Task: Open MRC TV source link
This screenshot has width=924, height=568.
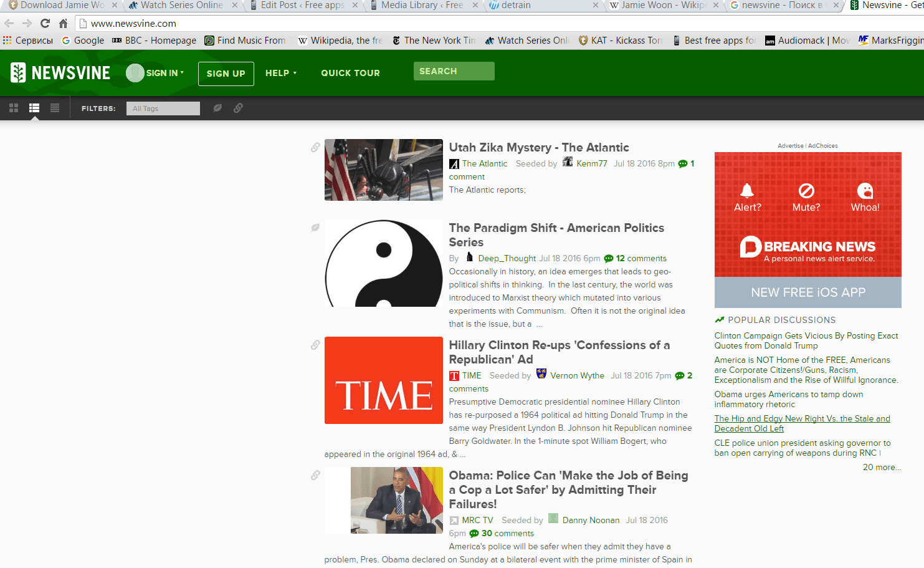Action: coord(477,520)
